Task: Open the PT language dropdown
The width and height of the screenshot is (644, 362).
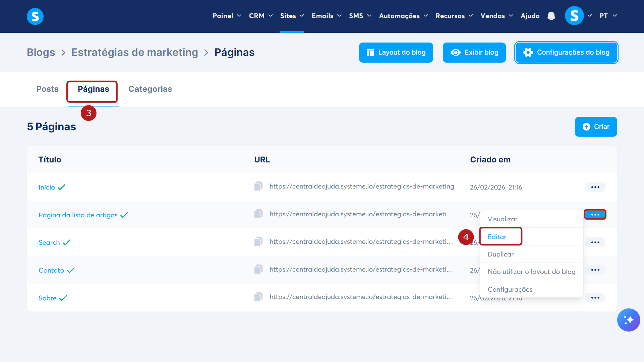Action: 608,16
